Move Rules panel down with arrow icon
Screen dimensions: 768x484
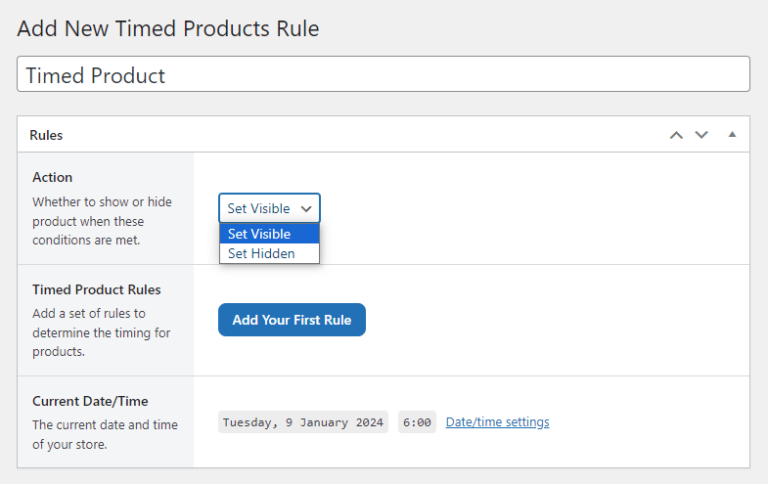(x=701, y=135)
